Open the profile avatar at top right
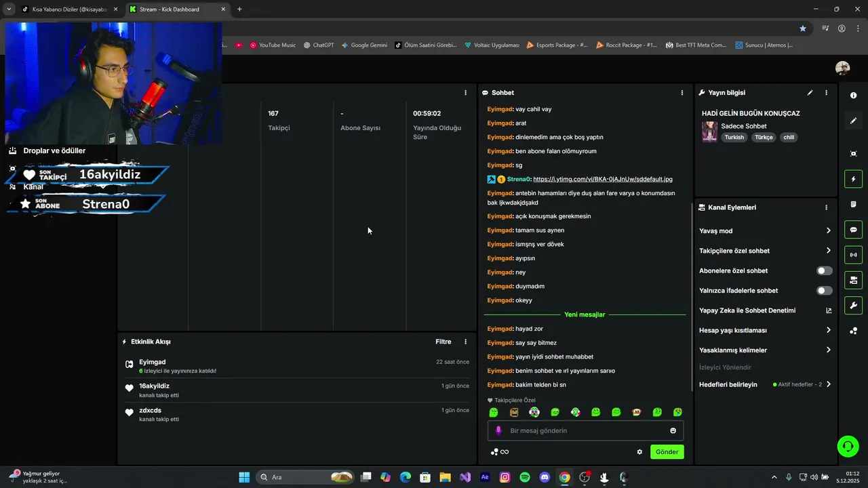 843,68
